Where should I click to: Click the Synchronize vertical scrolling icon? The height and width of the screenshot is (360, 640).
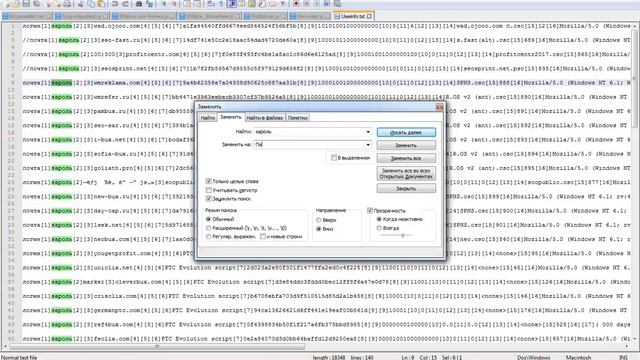coord(187,4)
